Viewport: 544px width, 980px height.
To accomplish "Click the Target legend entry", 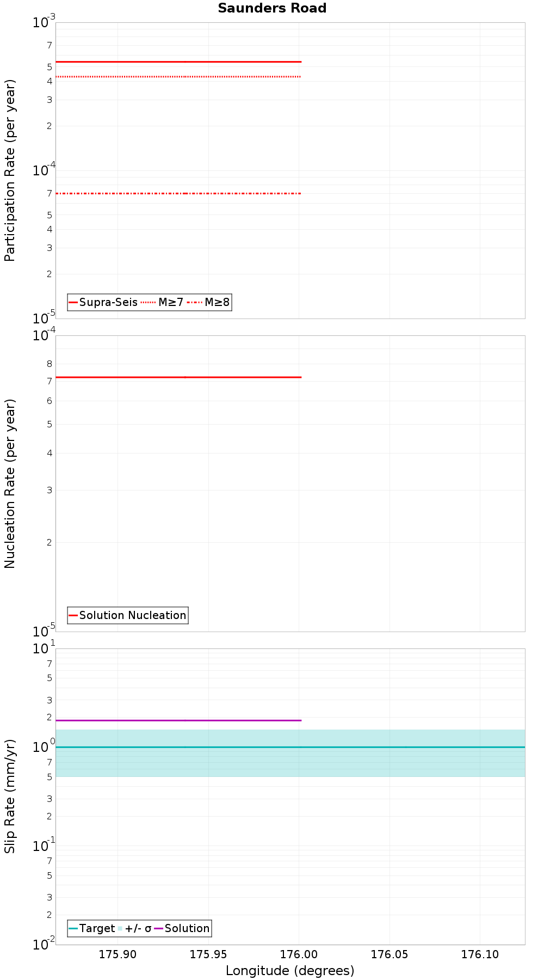I will click(92, 928).
